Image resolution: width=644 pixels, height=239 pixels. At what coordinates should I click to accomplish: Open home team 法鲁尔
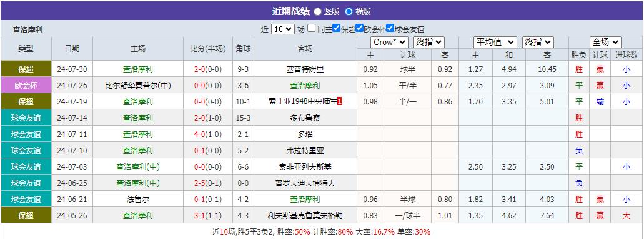[138, 200]
